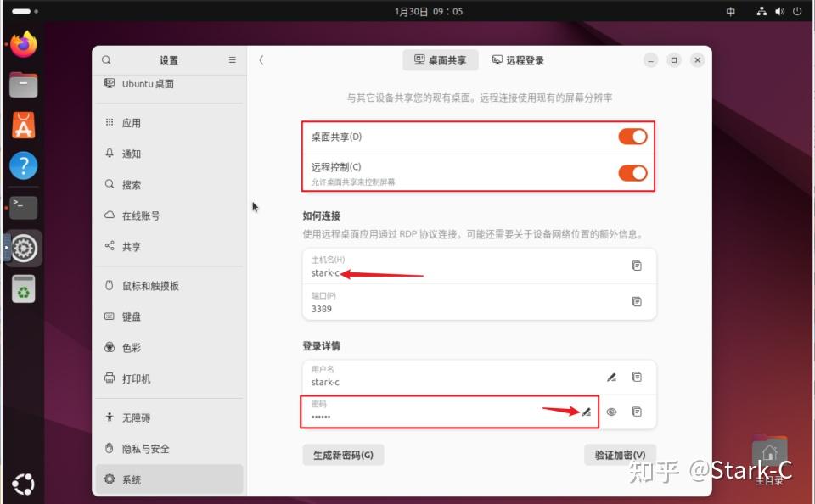The height and width of the screenshot is (504, 815).
Task: Show the password with eye icon
Action: 611,412
